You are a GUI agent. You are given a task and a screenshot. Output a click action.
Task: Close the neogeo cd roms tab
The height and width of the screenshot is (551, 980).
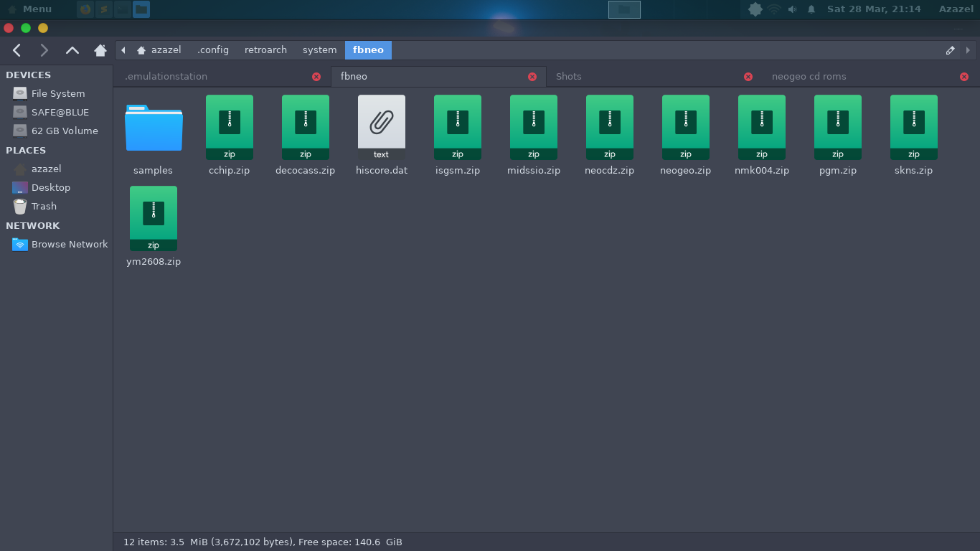pos(964,77)
